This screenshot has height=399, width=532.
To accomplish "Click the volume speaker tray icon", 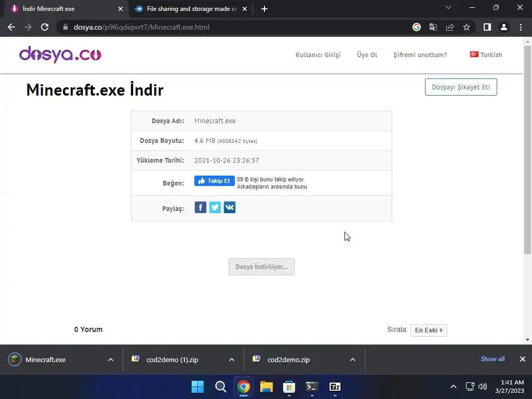I will point(483,387).
